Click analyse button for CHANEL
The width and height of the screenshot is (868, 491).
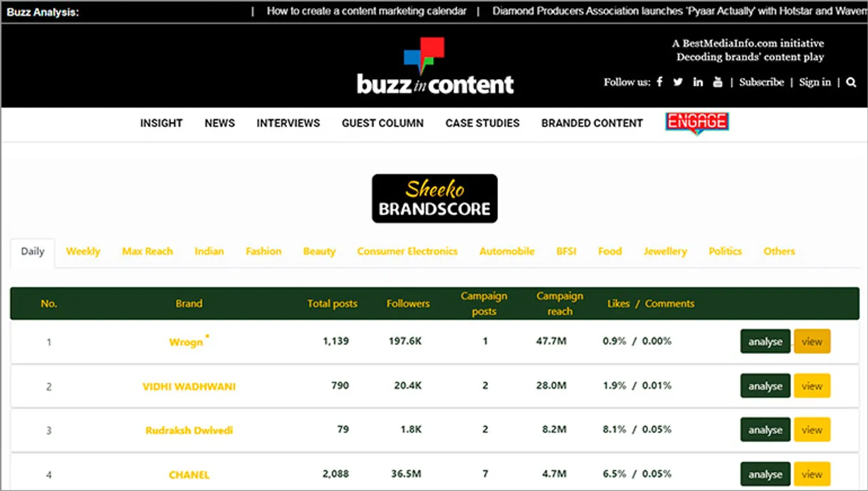coord(765,474)
